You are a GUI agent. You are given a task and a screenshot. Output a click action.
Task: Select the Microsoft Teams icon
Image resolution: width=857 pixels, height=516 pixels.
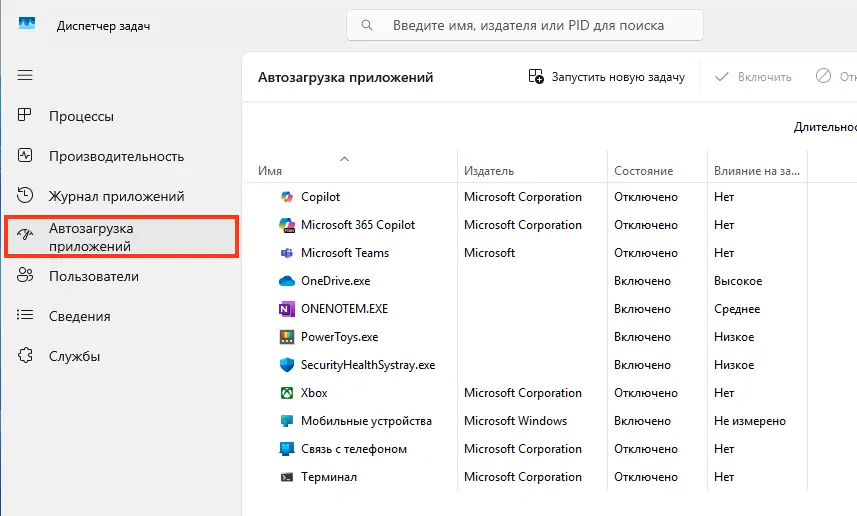(286, 253)
